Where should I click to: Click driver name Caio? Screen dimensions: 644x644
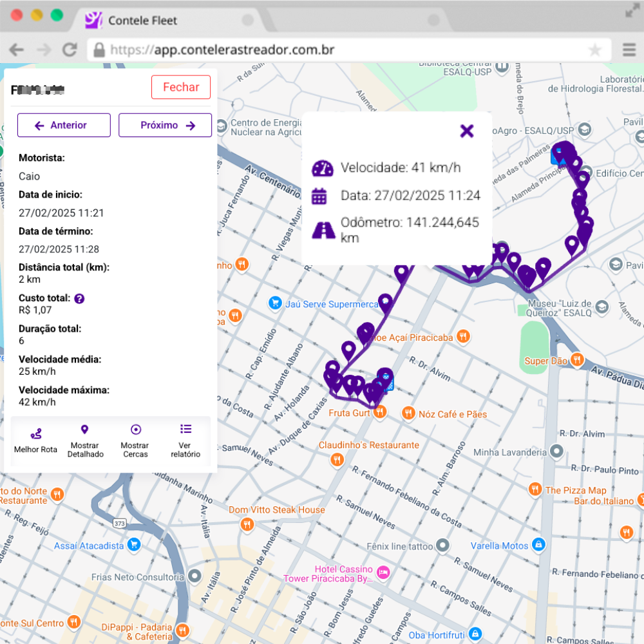pyautogui.click(x=29, y=176)
